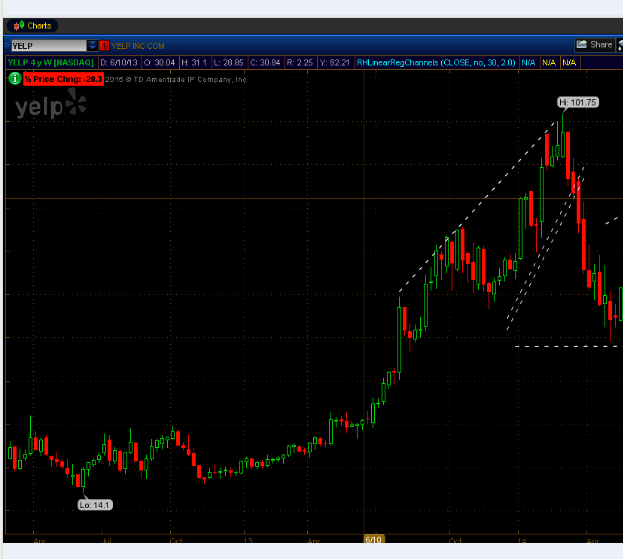Click the small blue link icon beside symbol field
This screenshot has height=559, width=623.
pyautogui.click(x=6, y=45)
